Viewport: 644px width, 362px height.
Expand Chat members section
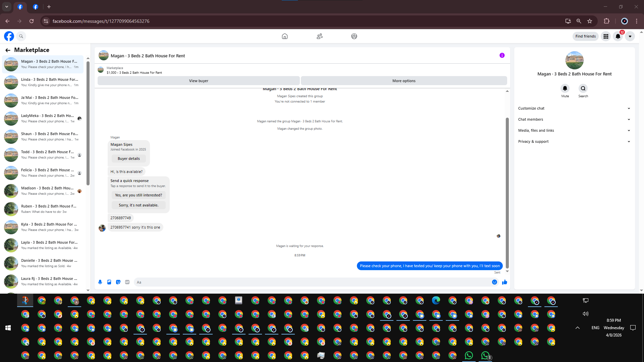[574, 119]
